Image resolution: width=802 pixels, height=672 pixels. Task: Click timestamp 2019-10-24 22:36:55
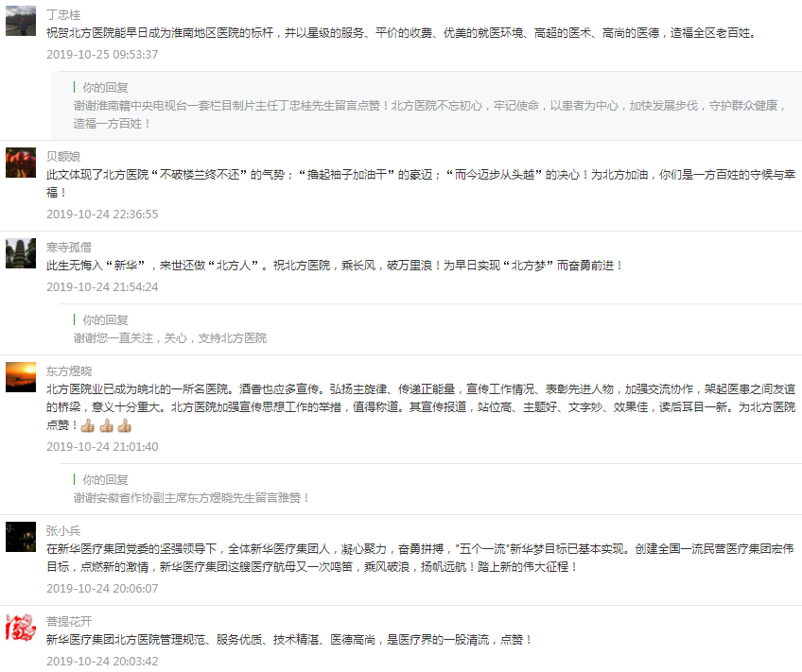tap(102, 215)
